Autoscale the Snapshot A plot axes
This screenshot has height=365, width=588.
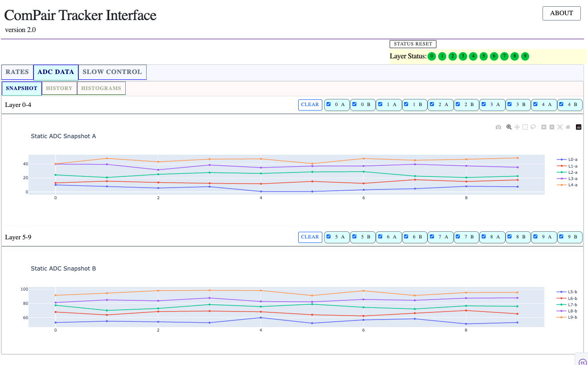tap(560, 127)
